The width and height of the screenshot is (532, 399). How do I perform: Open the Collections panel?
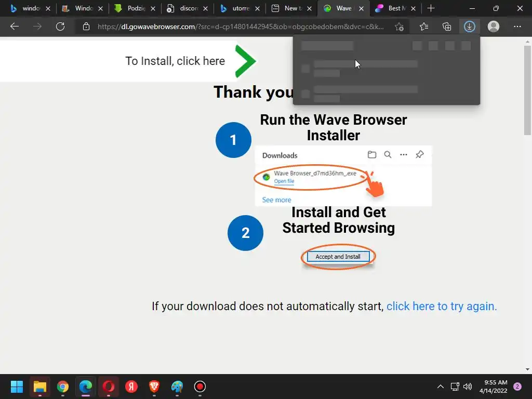click(x=447, y=26)
